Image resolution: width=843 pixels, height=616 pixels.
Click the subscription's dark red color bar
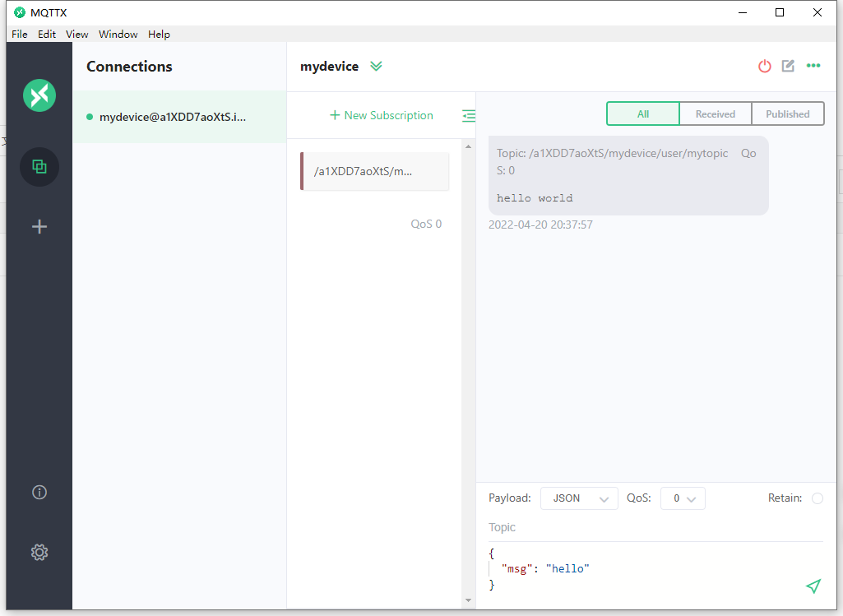302,171
